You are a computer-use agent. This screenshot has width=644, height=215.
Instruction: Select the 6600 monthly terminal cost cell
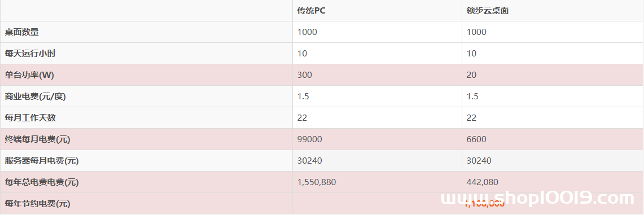pyautogui.click(x=476, y=139)
